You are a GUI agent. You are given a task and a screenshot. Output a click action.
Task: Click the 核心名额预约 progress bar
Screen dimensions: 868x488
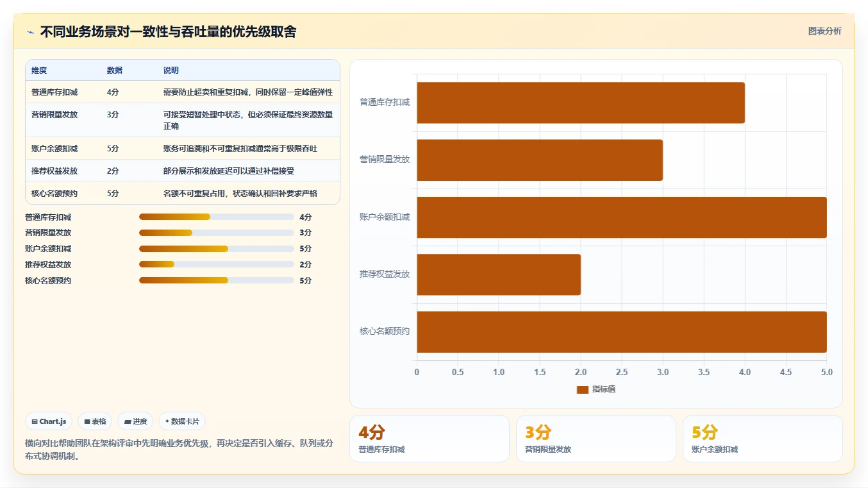[216, 281]
